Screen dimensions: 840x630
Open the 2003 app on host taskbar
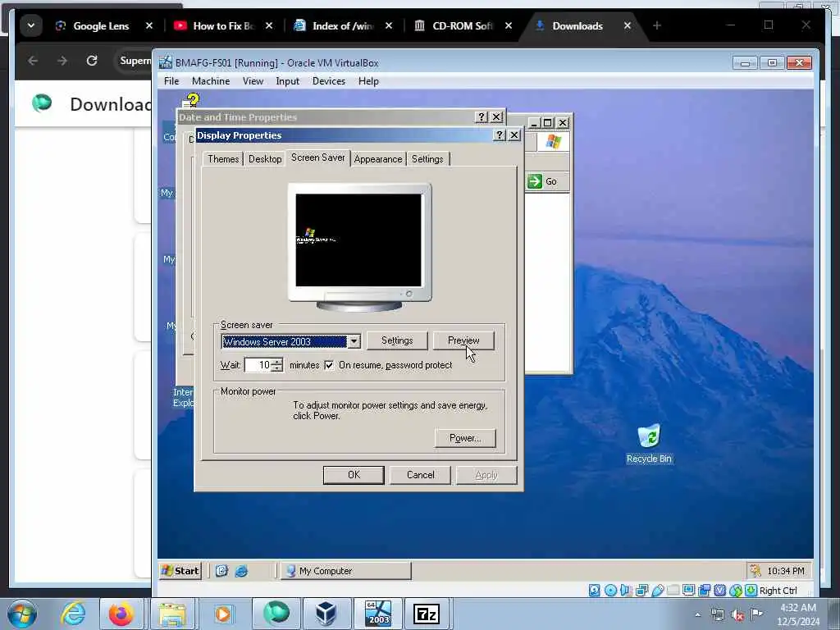377,614
